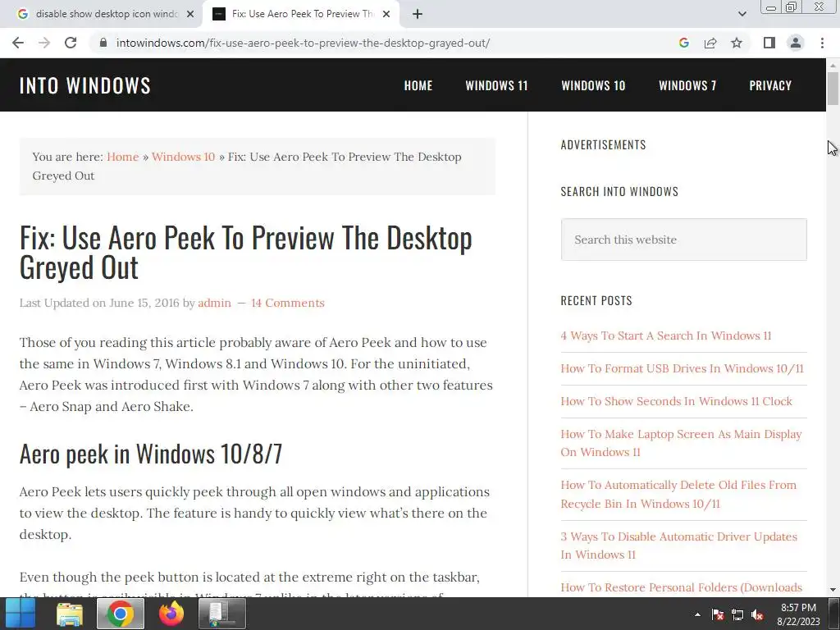840x630 pixels.
Task: Expand the tab search dropdown
Action: (742, 14)
